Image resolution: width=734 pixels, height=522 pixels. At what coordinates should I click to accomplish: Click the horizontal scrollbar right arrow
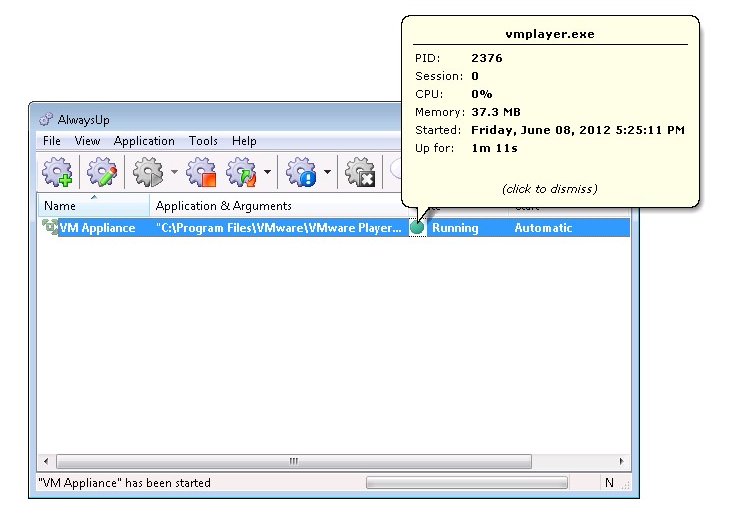pyautogui.click(x=621, y=461)
